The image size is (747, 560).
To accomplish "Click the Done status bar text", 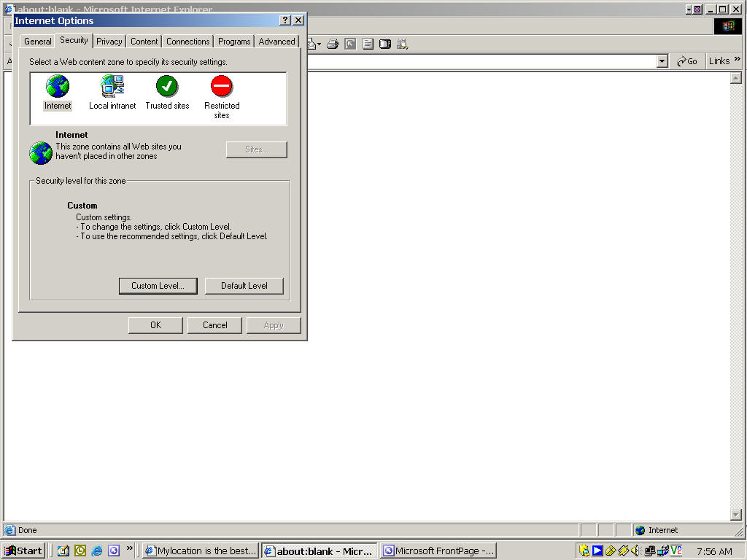I will (28, 531).
